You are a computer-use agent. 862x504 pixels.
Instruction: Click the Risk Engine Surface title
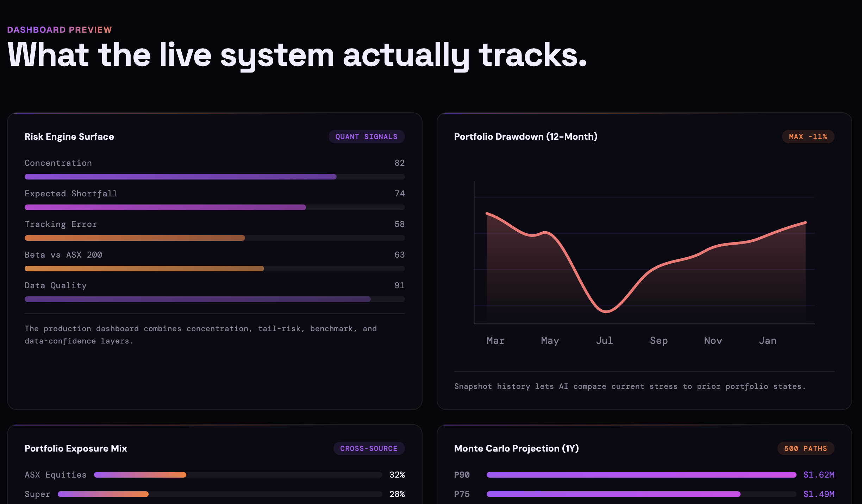(69, 137)
